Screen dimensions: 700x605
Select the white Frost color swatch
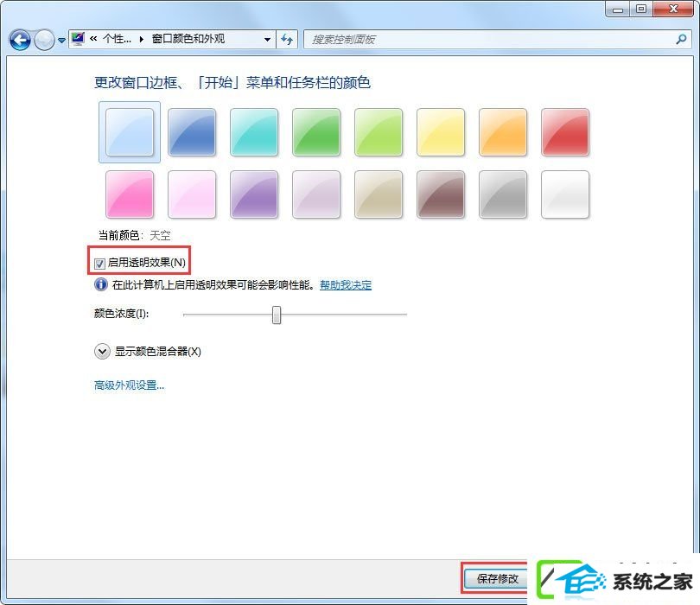565,194
